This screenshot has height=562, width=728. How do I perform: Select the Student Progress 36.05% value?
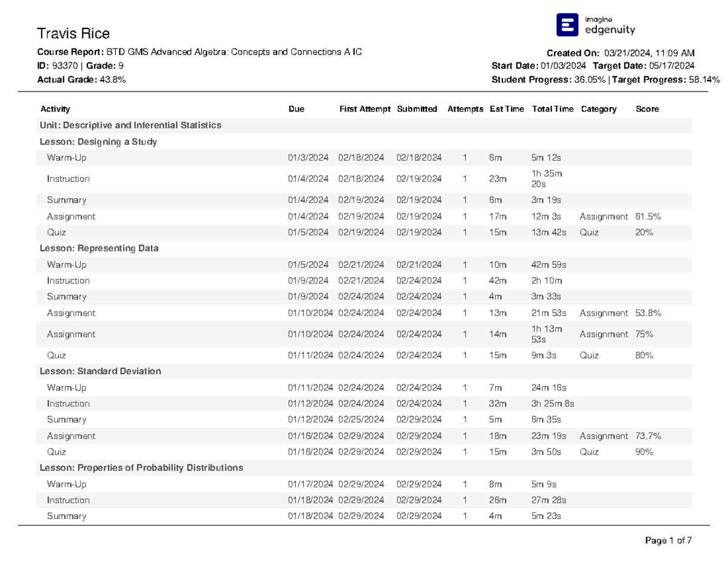[589, 79]
